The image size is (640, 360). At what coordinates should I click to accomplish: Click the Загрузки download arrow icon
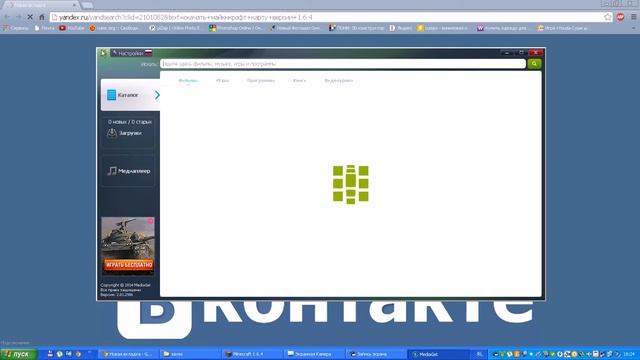coord(112,133)
